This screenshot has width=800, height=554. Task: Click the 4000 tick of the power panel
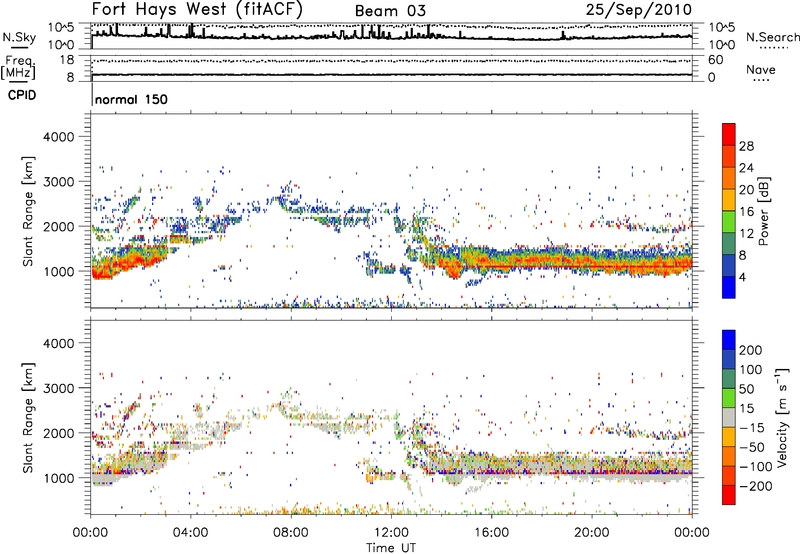(x=58, y=137)
